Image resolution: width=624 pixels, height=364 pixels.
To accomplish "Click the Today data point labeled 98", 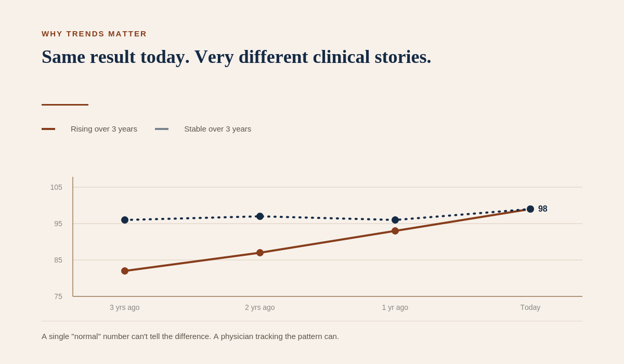I will (530, 209).
